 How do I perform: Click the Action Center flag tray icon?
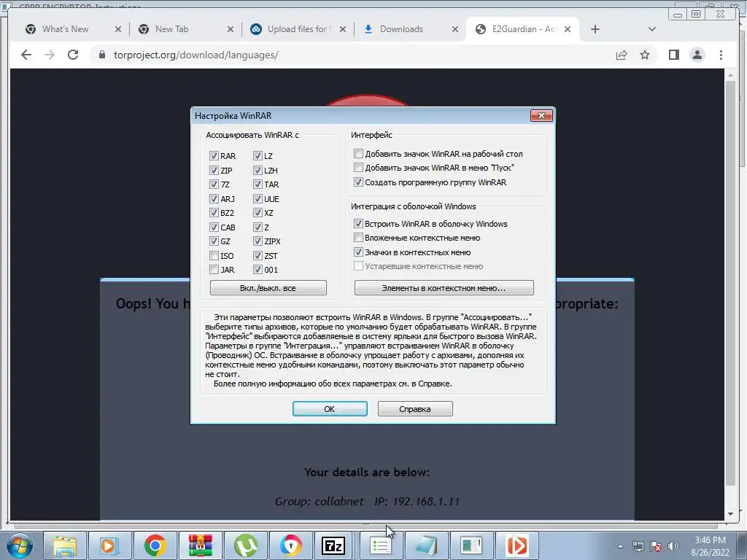(x=656, y=546)
